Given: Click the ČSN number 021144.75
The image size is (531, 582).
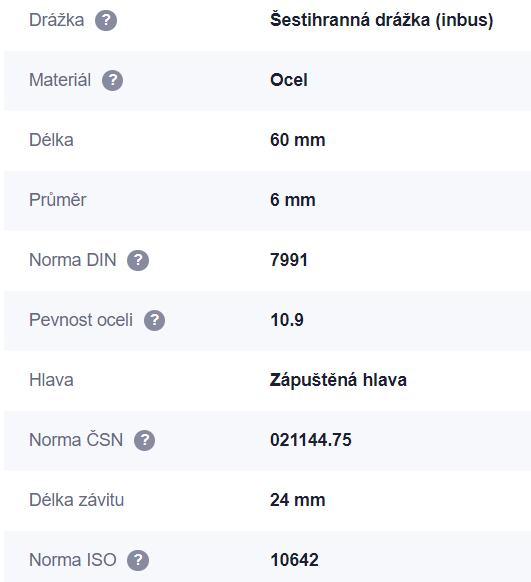Looking at the screenshot, I should pyautogui.click(x=311, y=440).
